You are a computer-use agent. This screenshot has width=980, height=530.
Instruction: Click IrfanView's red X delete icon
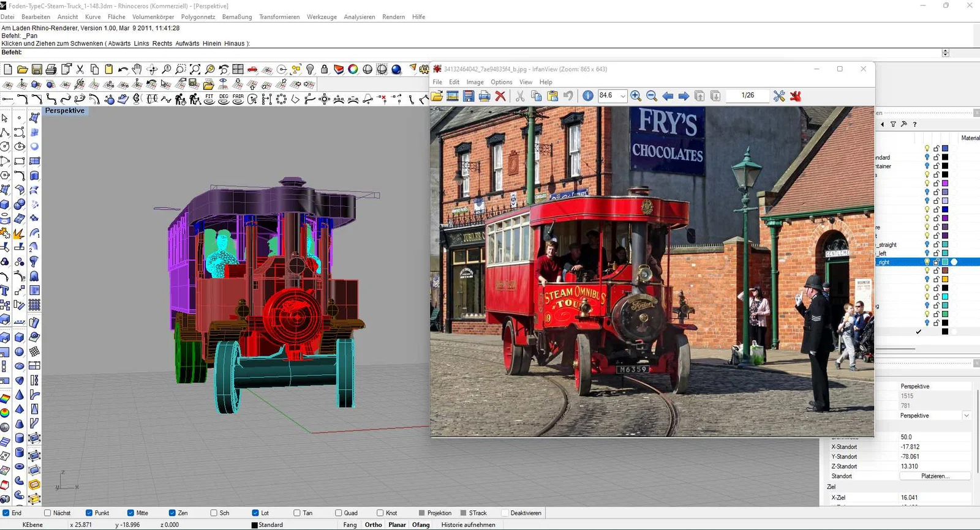coord(500,96)
